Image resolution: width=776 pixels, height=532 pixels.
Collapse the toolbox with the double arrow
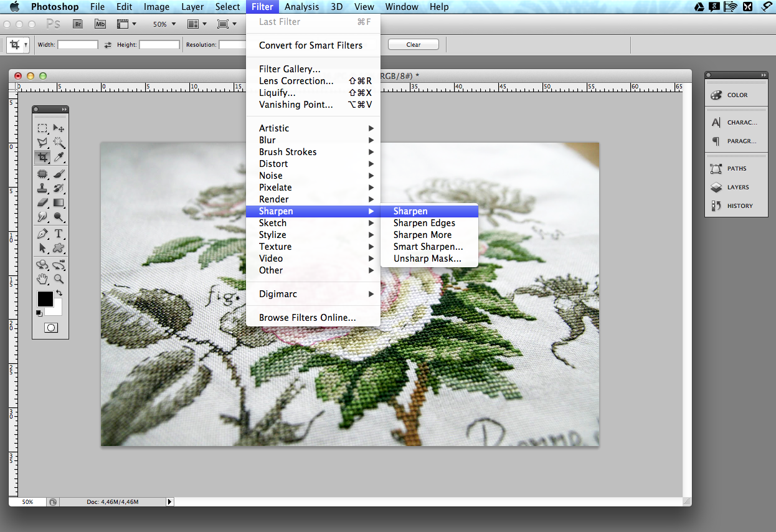(64, 110)
